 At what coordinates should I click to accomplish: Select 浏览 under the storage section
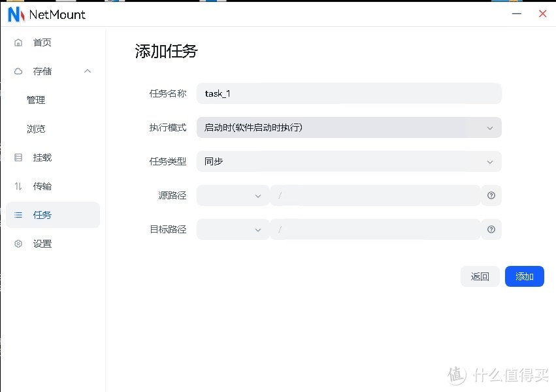coord(36,129)
